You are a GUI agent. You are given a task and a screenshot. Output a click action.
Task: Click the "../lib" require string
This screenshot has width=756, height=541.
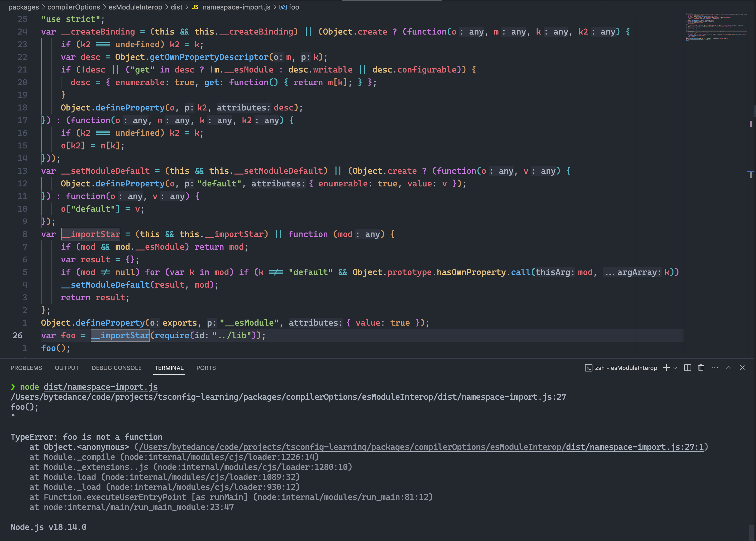point(232,335)
